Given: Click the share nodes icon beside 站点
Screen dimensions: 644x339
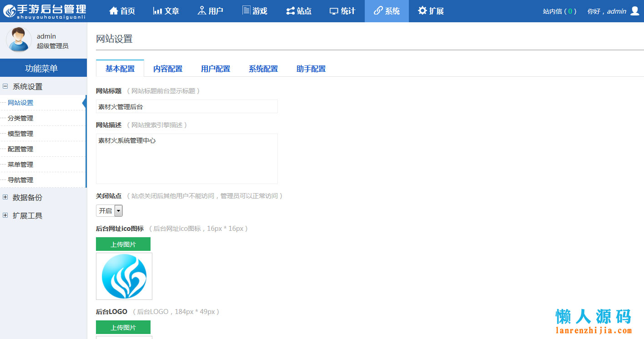Looking at the screenshot, I should (290, 11).
